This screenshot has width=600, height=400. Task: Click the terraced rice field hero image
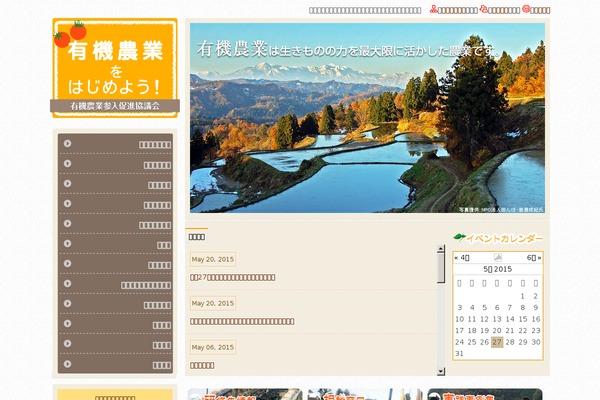click(367, 118)
